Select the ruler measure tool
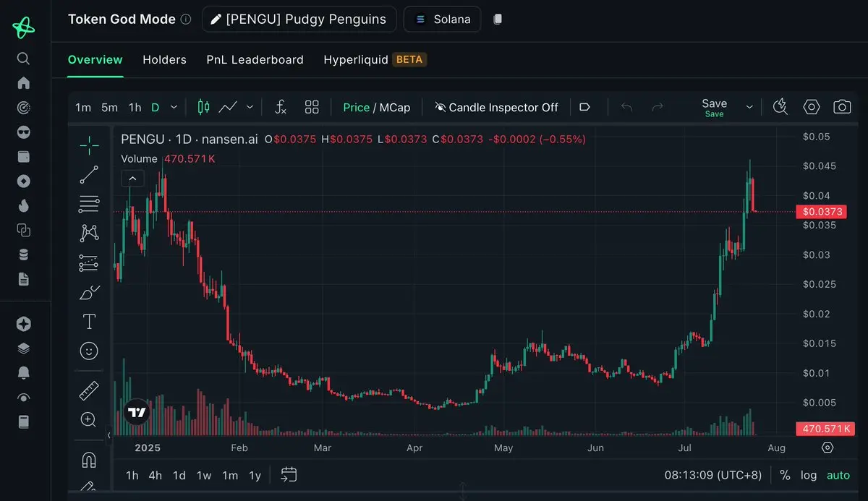 pyautogui.click(x=89, y=391)
